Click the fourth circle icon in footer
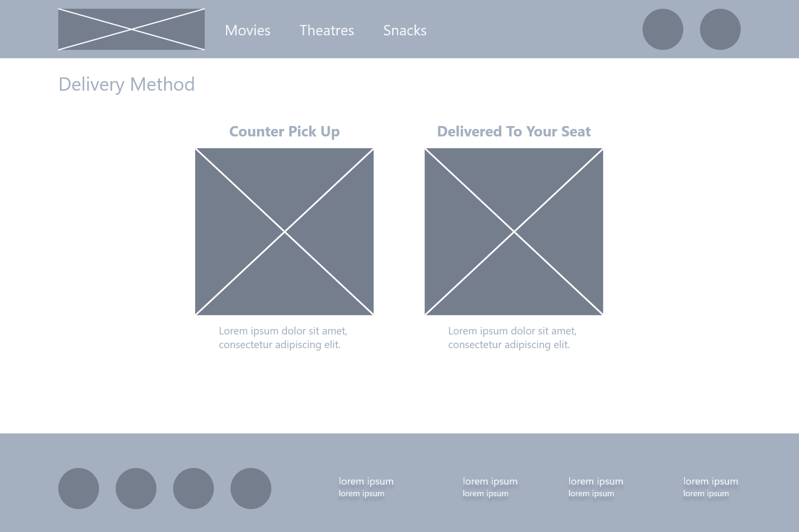 click(251, 488)
